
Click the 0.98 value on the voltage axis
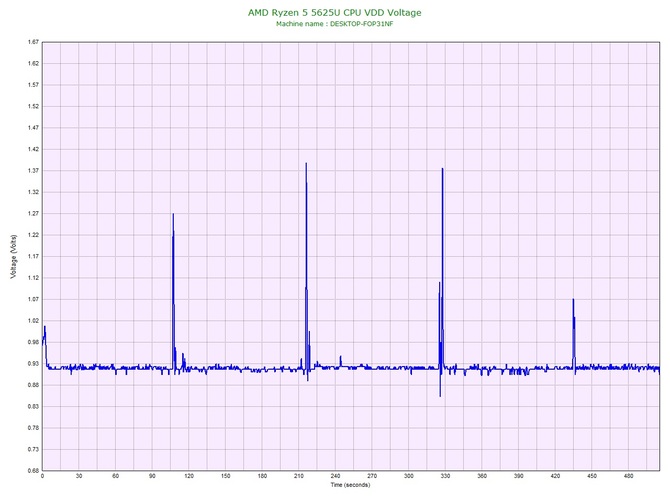(x=33, y=342)
